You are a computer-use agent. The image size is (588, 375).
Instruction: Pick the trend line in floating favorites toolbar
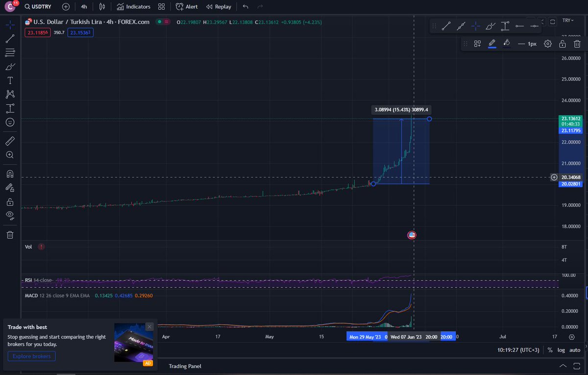446,25
